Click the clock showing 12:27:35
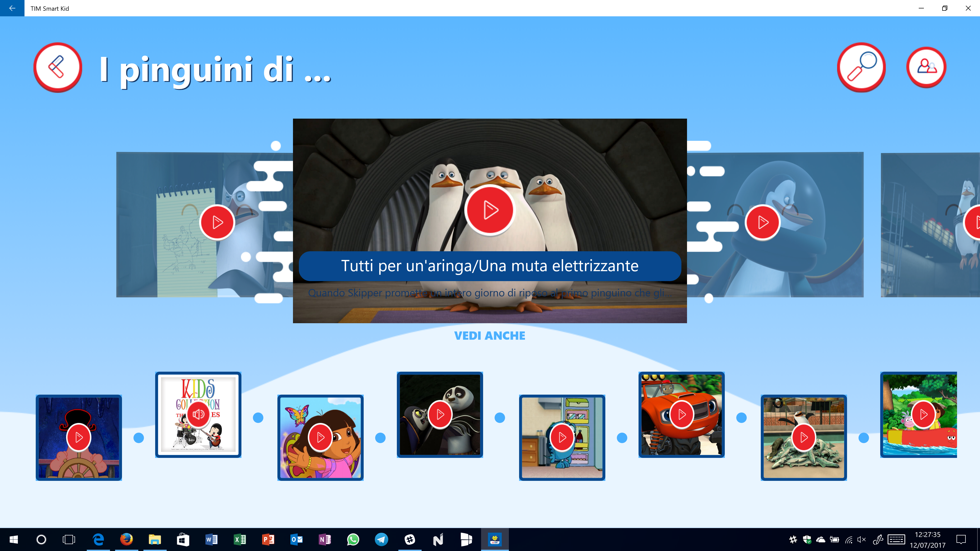 tap(927, 534)
